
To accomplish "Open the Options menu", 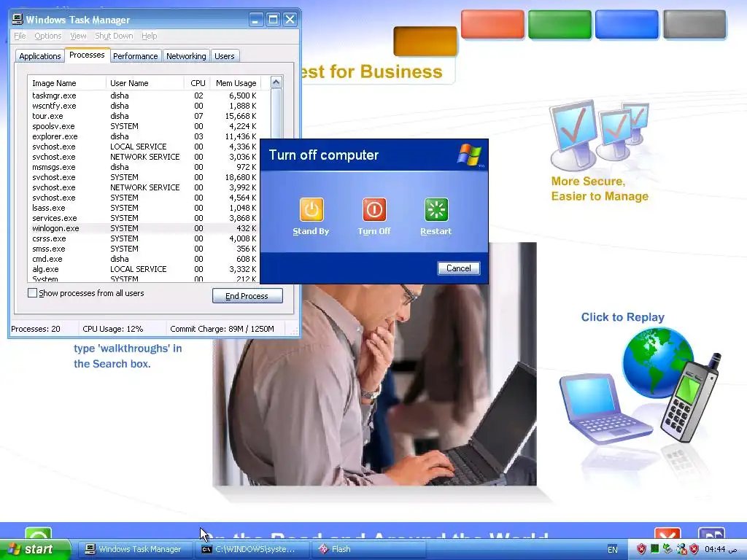I will click(47, 36).
